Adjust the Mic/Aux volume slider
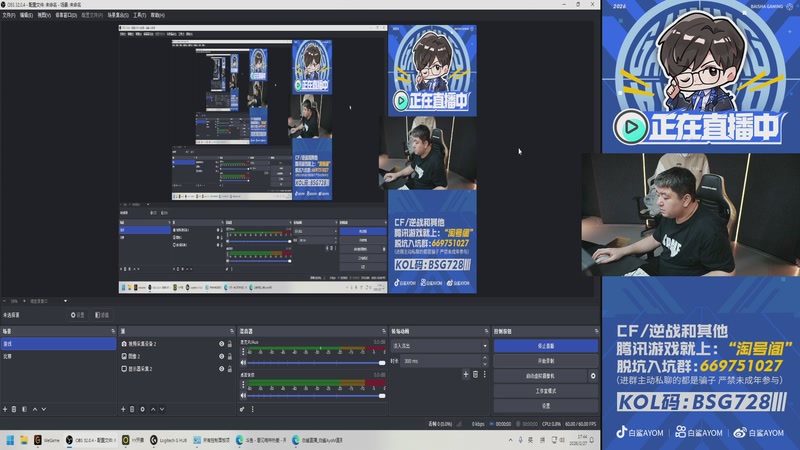Screen dimensions: 800x450 pos(316,363)
